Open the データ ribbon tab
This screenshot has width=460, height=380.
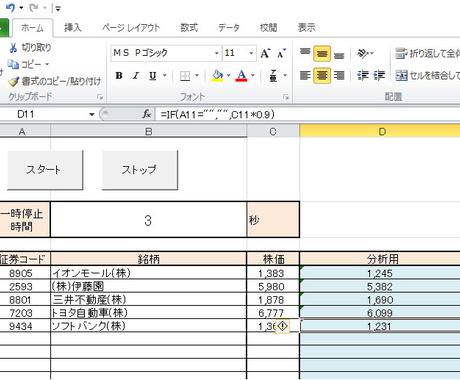229,27
